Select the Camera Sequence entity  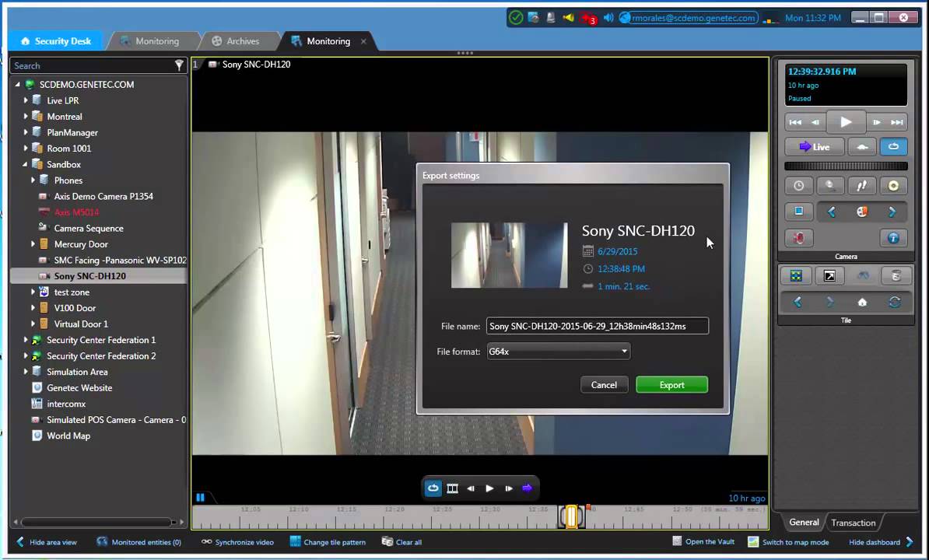88,228
